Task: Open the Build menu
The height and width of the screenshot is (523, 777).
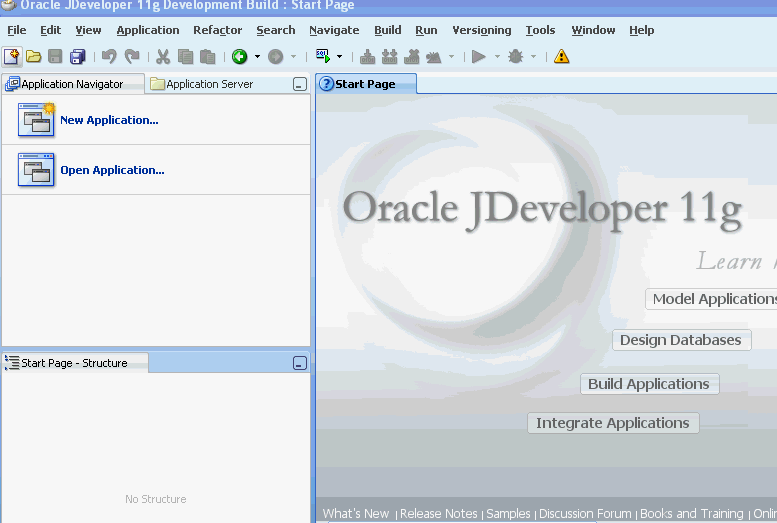Action: pyautogui.click(x=388, y=30)
